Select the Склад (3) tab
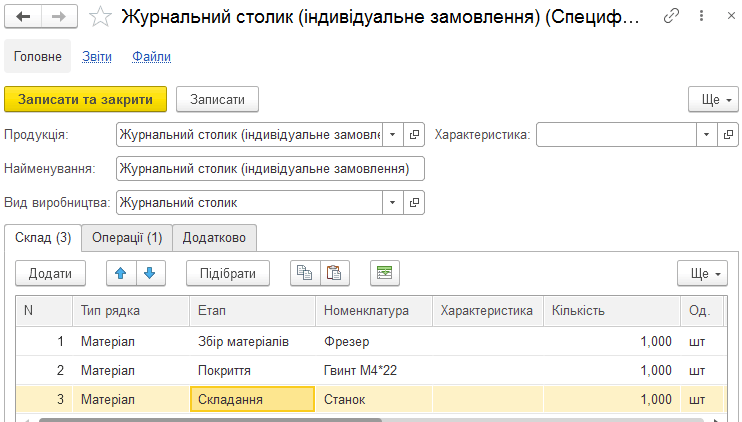This screenshot has width=742, height=422. (43, 237)
